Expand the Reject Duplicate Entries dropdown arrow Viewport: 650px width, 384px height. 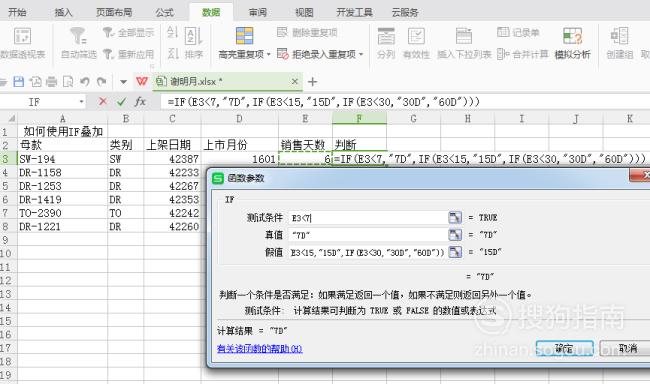[361, 54]
